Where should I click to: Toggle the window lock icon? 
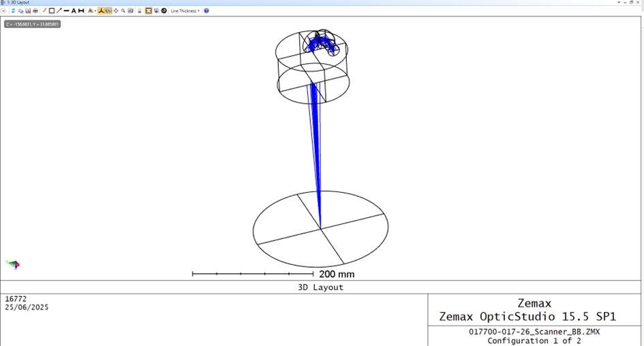point(140,11)
